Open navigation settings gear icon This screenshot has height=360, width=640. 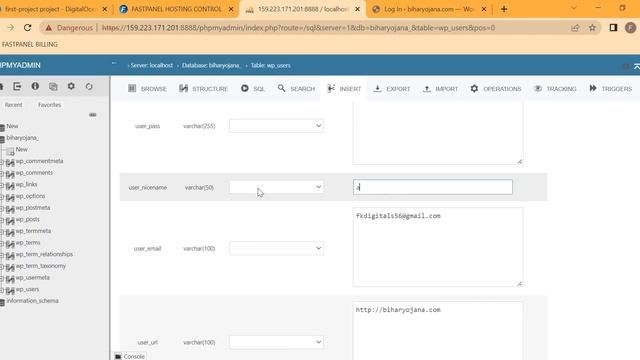(x=71, y=87)
